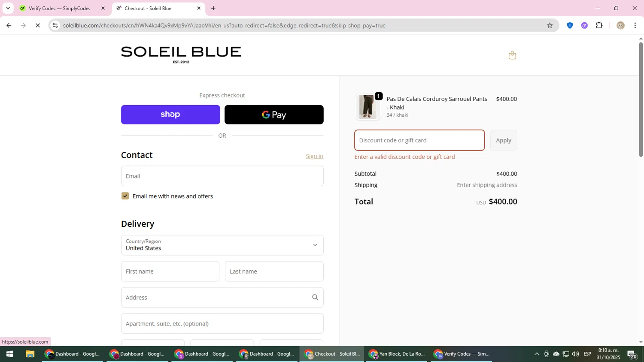
Task: Open the Verify Codes taskbar window
Action: pos(462,354)
